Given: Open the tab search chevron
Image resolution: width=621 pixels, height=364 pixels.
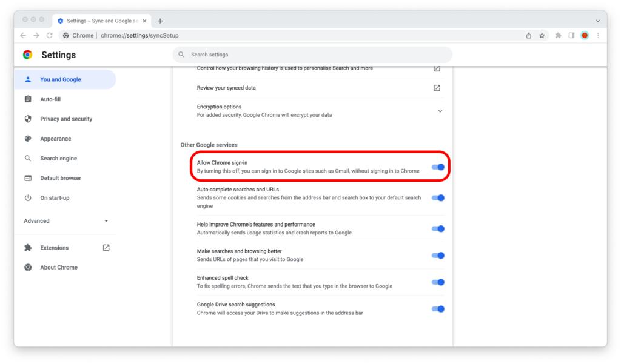Looking at the screenshot, I should point(597,21).
